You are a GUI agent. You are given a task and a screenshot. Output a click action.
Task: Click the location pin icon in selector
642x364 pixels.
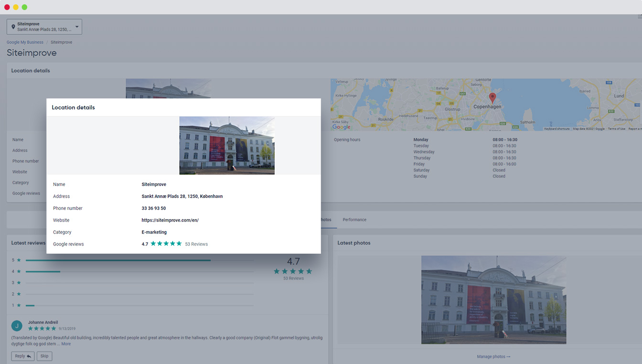[13, 27]
